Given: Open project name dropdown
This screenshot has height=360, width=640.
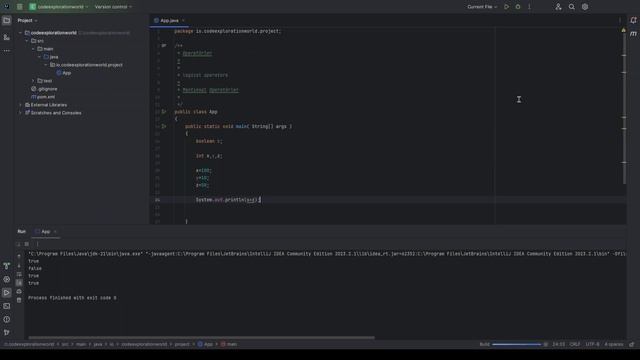Looking at the screenshot, I should point(59,7).
